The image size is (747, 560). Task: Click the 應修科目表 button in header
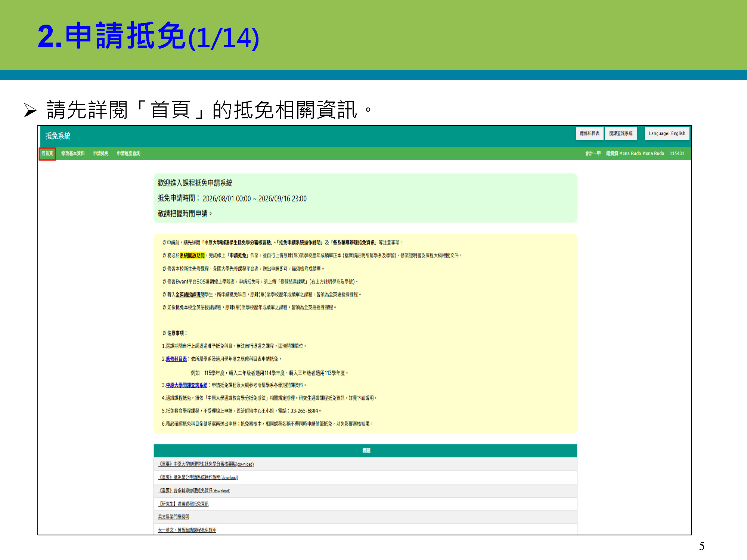[590, 134]
